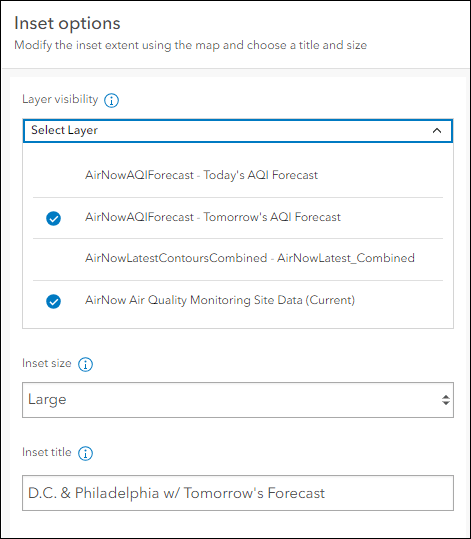Collapse the Select Layer dropdown chevron
471x539 pixels.
pyautogui.click(x=437, y=131)
